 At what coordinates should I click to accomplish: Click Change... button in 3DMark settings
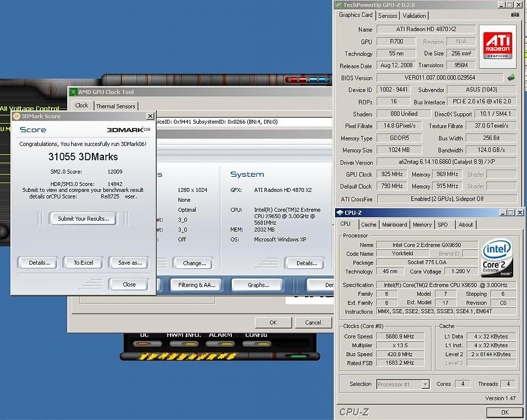(x=194, y=263)
